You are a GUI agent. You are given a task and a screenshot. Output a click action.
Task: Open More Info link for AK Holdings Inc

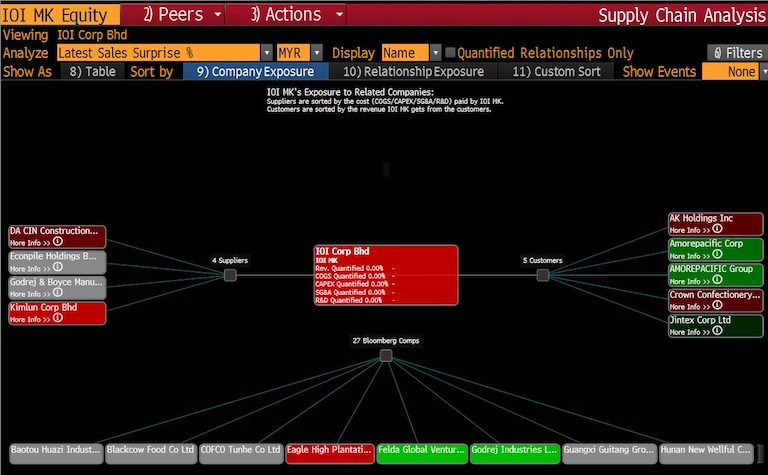[x=690, y=230]
